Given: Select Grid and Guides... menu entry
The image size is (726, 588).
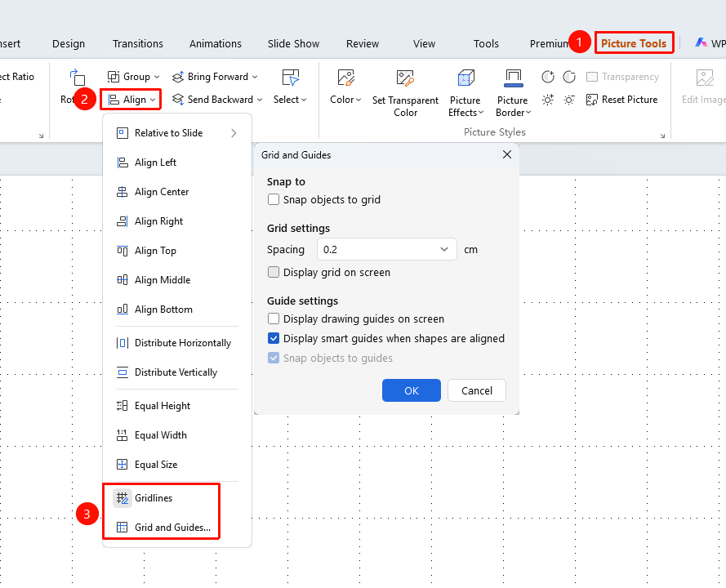Looking at the screenshot, I should pos(177,528).
